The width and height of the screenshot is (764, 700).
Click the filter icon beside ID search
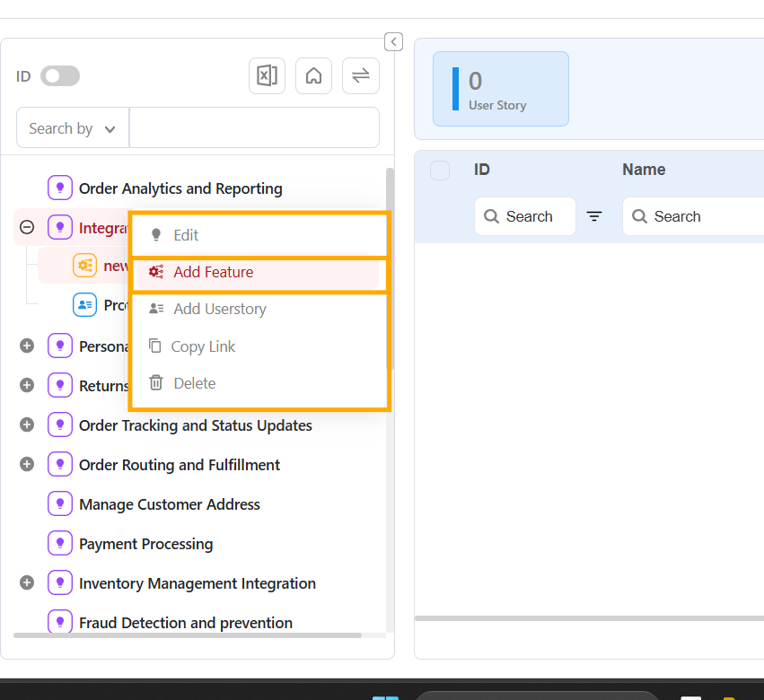594,216
